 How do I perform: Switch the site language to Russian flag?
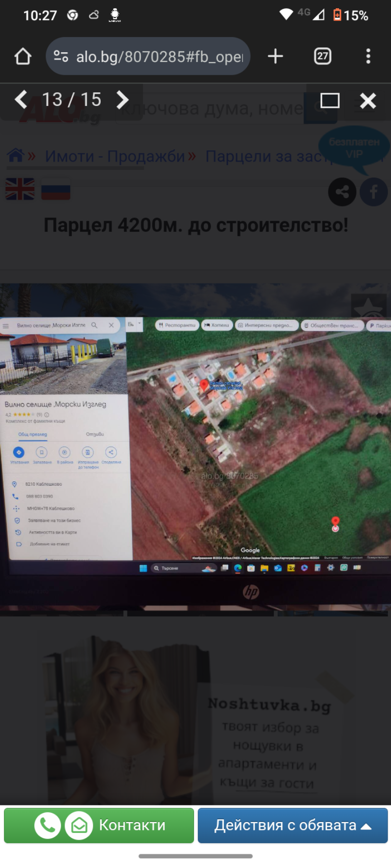56,189
